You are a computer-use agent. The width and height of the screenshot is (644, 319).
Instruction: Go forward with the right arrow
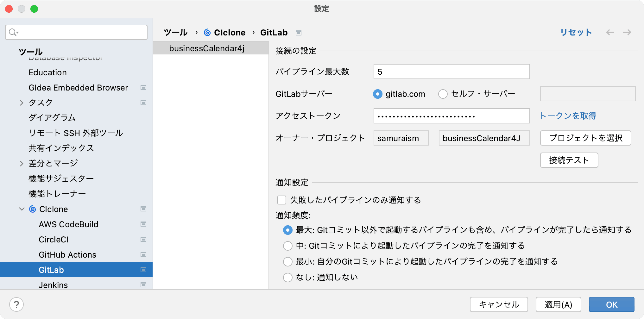point(627,32)
